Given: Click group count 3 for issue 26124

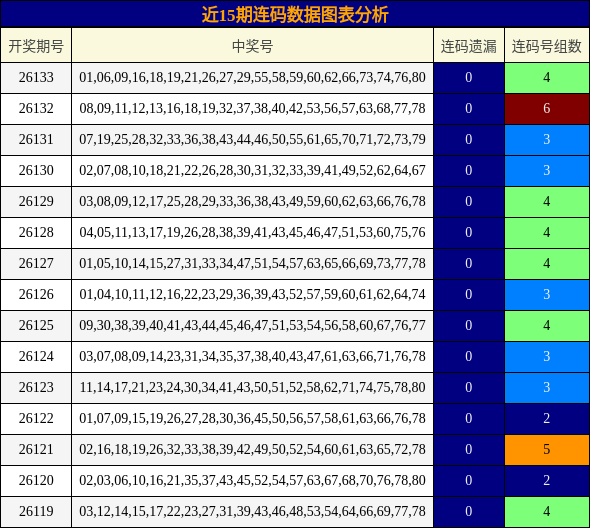Looking at the screenshot, I should [x=547, y=356].
